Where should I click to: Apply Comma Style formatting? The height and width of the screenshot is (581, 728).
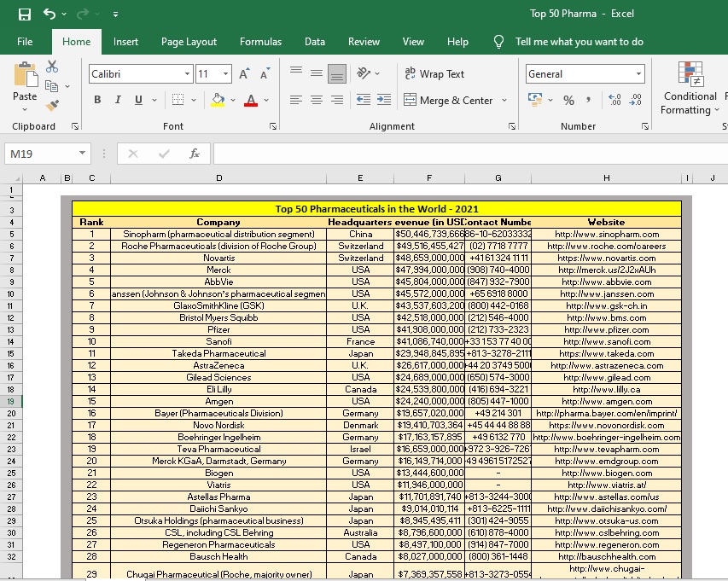588,100
